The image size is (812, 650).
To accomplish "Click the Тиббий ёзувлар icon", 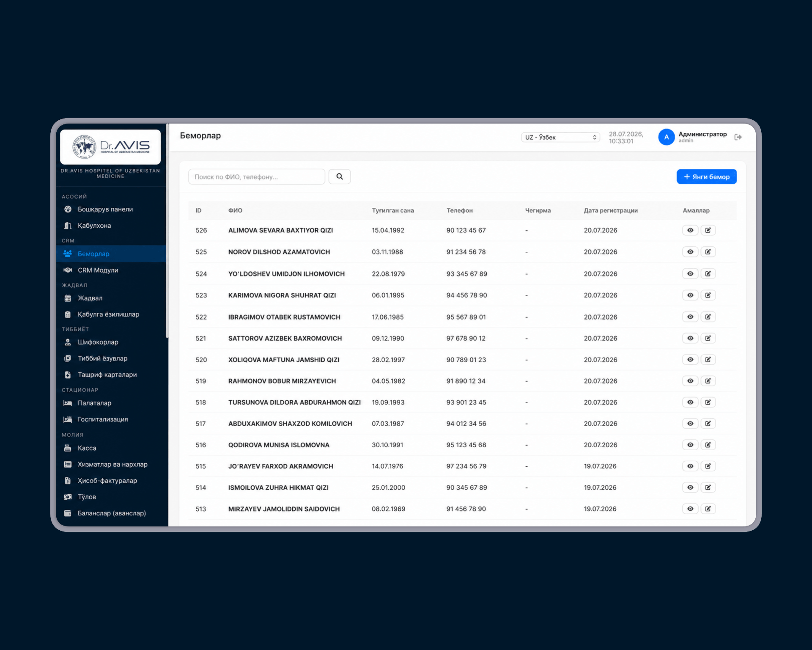I will (68, 358).
